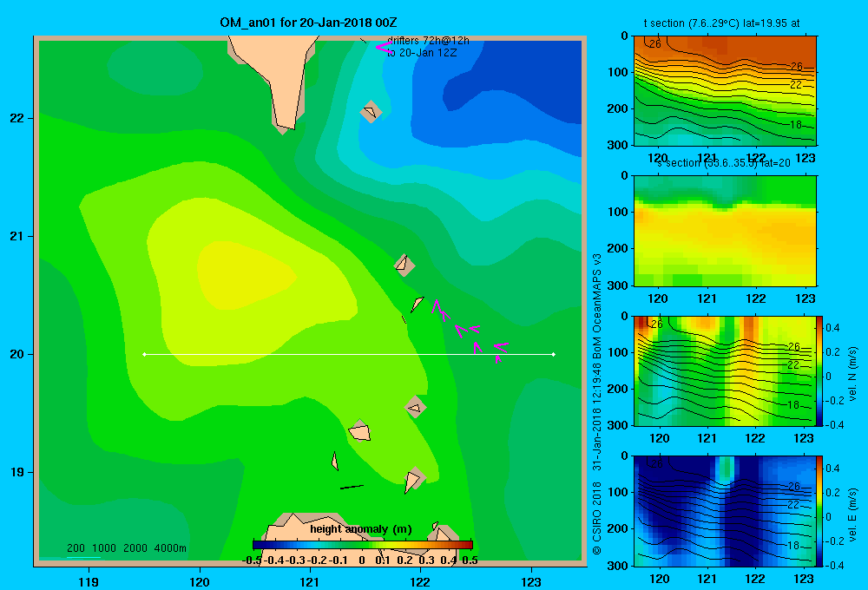
Task: Click the latitude tick label "22" on main map
Action: 17,118
